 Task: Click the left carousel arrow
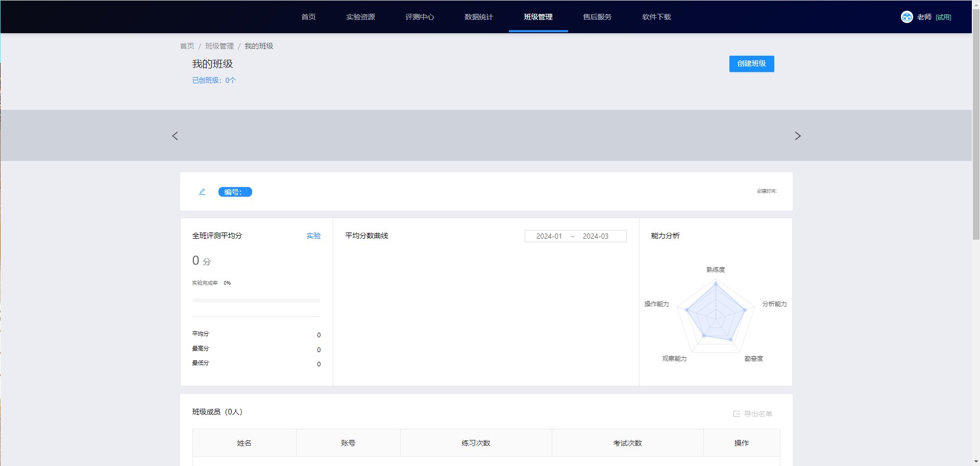(x=175, y=136)
